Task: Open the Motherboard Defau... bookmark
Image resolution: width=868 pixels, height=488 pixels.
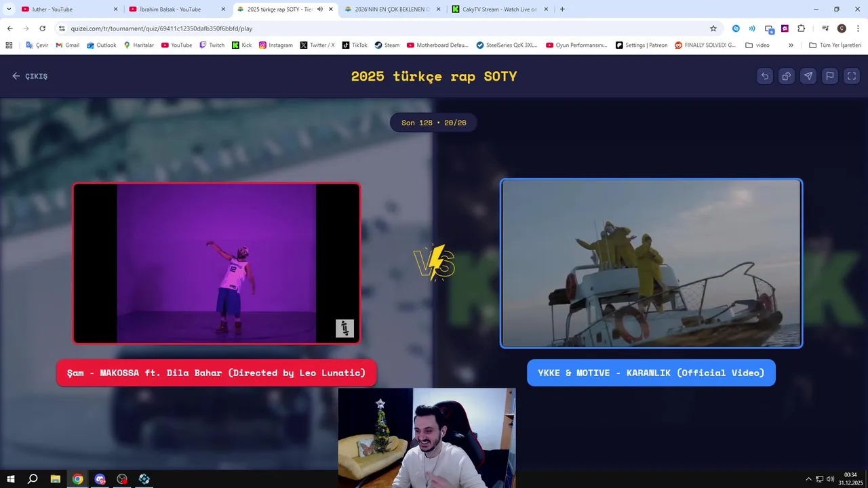Action: pyautogui.click(x=437, y=45)
